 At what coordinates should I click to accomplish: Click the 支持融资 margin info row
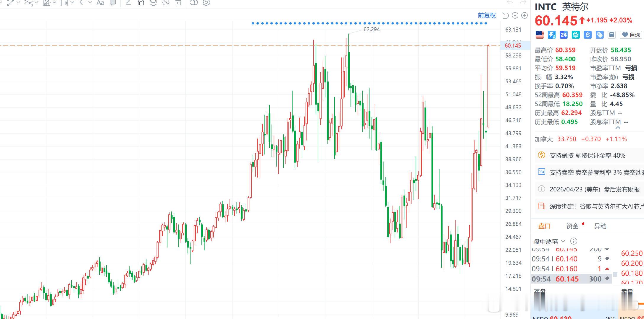[587, 155]
